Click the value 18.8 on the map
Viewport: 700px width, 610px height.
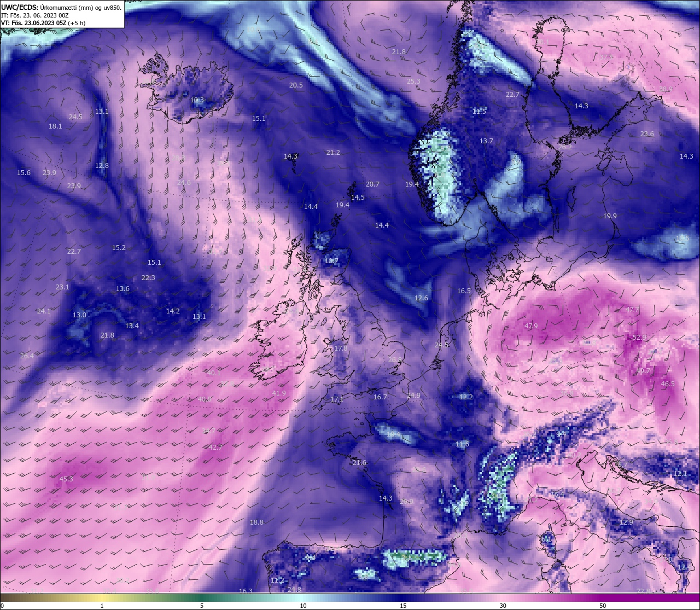[256, 522]
